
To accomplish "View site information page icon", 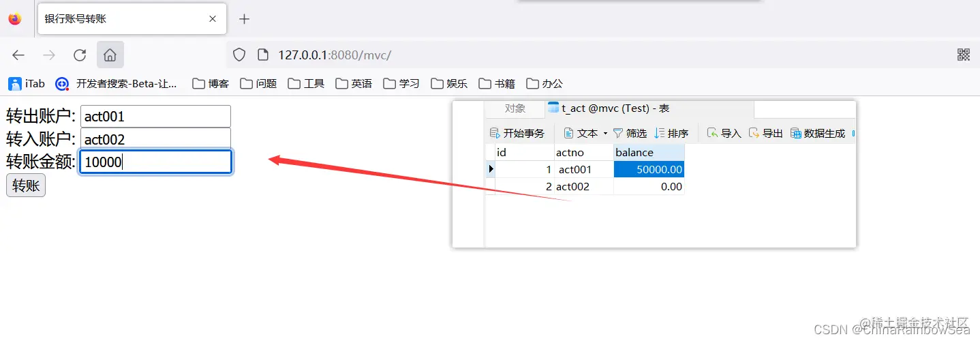I will tap(263, 55).
